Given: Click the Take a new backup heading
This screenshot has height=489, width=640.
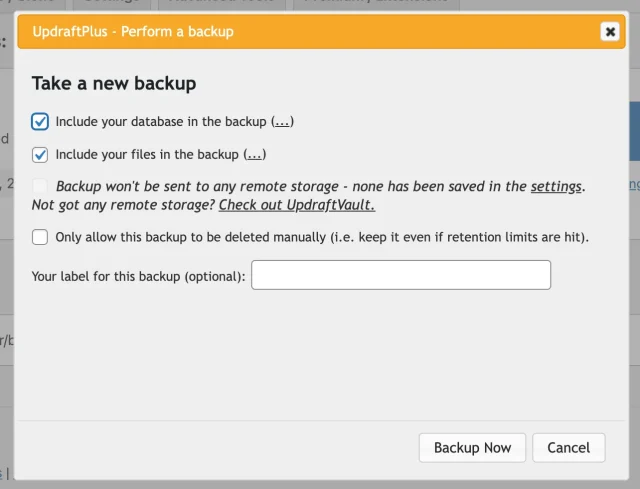Looking at the screenshot, I should point(114,83).
